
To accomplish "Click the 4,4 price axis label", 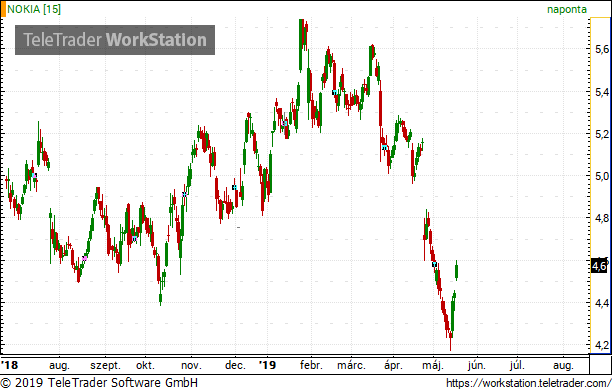I will [x=601, y=303].
